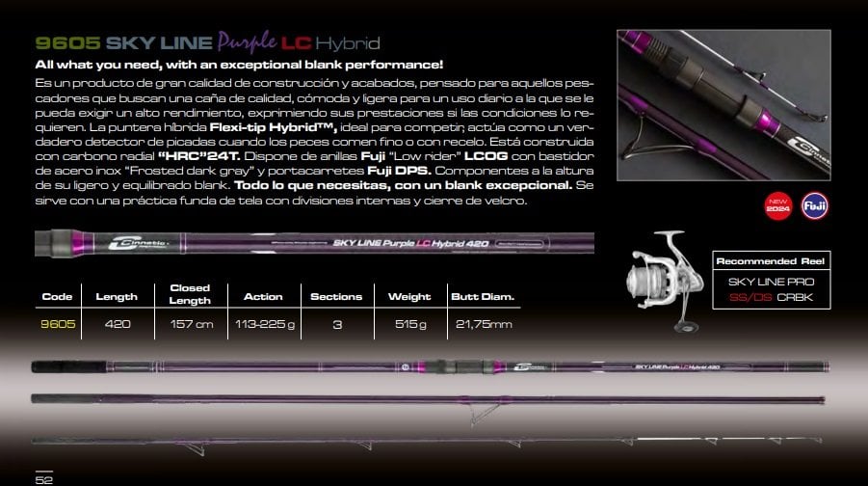Click the Closed Length column header

point(190,294)
